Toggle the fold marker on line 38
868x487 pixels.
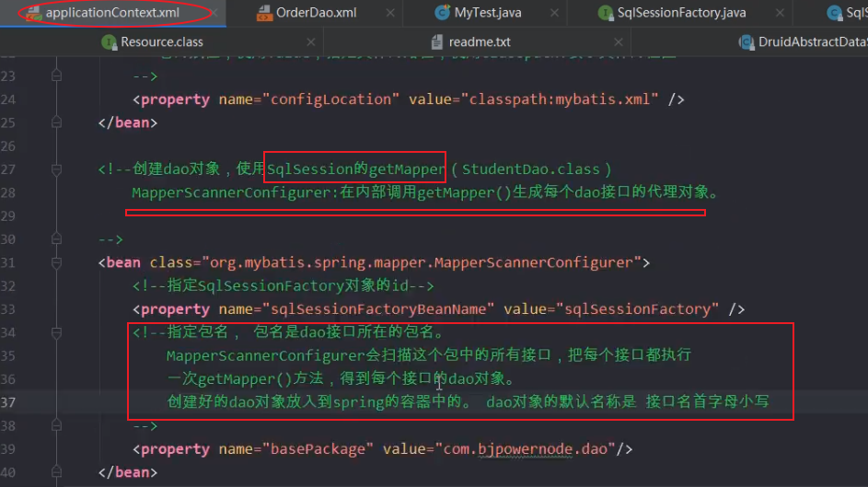(56, 425)
